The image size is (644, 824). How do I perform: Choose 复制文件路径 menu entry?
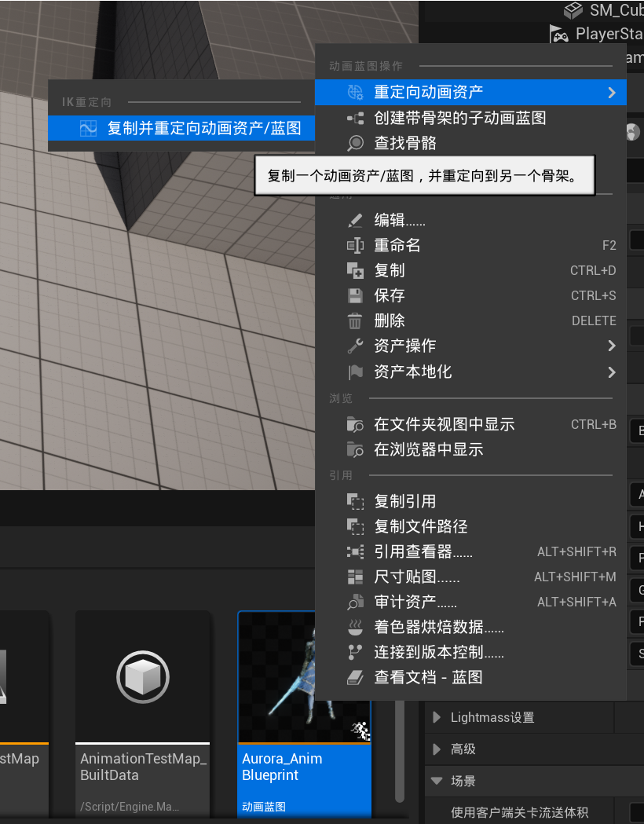pyautogui.click(x=421, y=526)
